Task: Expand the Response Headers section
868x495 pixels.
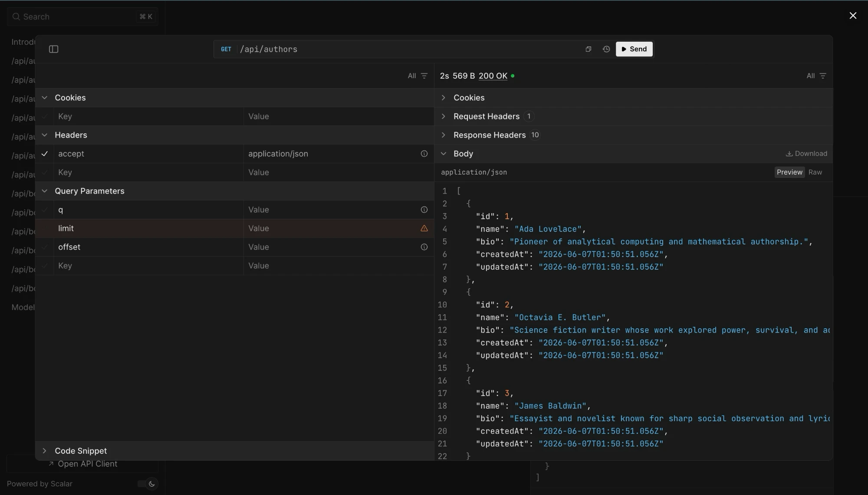Action: (443, 135)
